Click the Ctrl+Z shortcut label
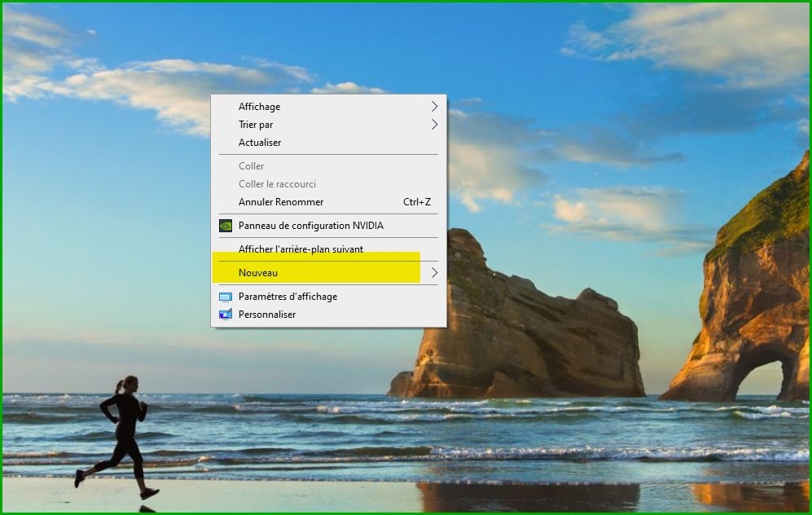812x515 pixels. [417, 202]
